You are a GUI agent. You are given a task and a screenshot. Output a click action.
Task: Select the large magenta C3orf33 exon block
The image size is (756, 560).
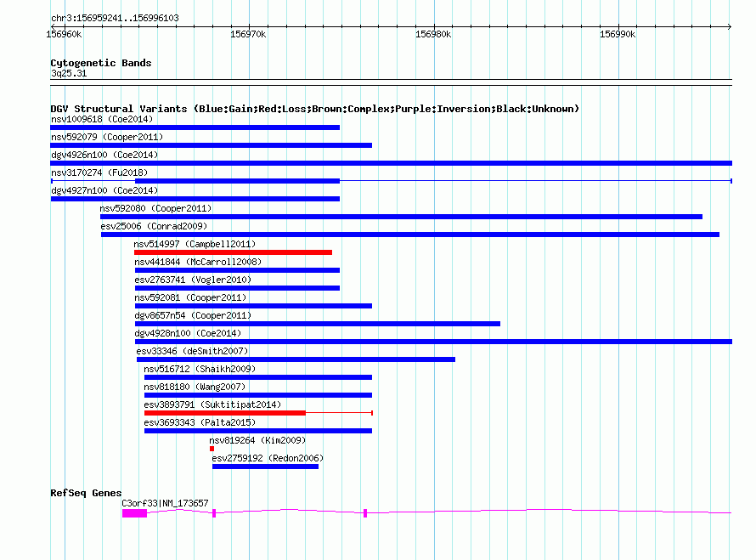pyautogui.click(x=134, y=513)
